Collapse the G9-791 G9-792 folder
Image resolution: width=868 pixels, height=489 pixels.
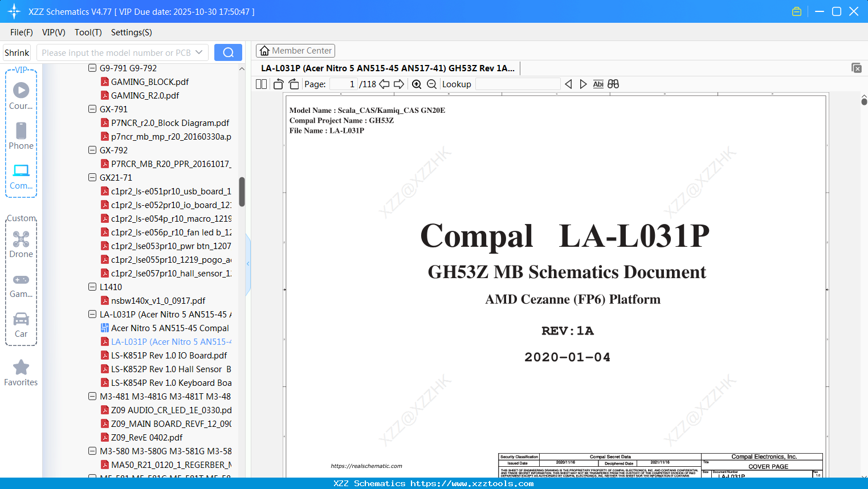pos(92,68)
